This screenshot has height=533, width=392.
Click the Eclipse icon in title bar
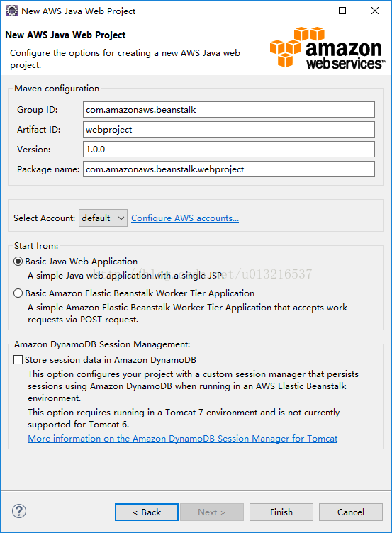click(x=12, y=11)
